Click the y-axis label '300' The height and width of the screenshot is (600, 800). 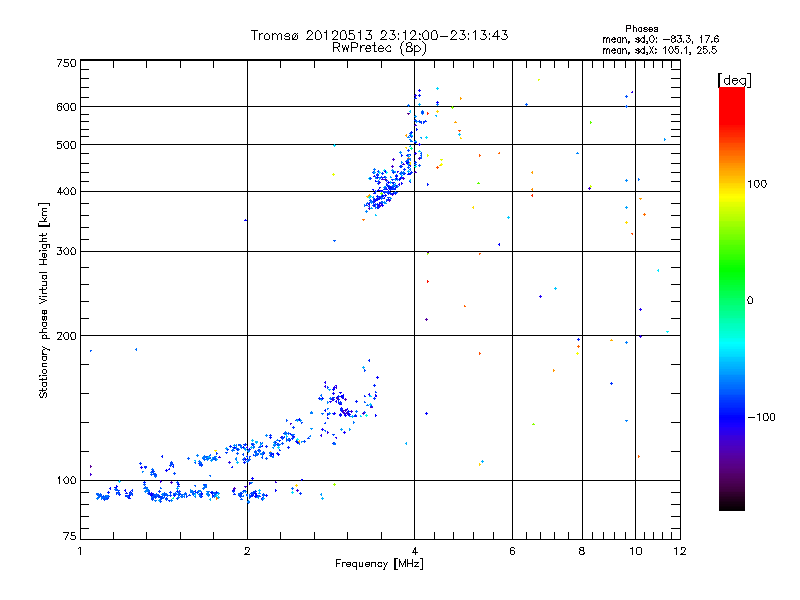66,252
